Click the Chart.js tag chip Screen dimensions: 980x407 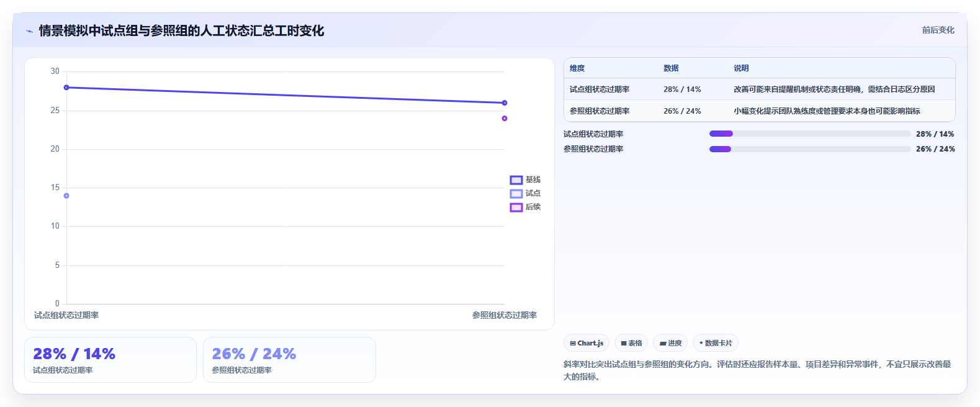tap(587, 343)
